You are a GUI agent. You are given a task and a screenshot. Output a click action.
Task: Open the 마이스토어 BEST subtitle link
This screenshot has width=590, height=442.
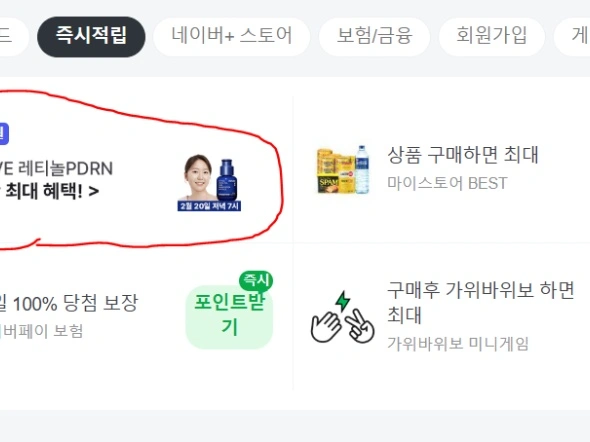point(447,183)
